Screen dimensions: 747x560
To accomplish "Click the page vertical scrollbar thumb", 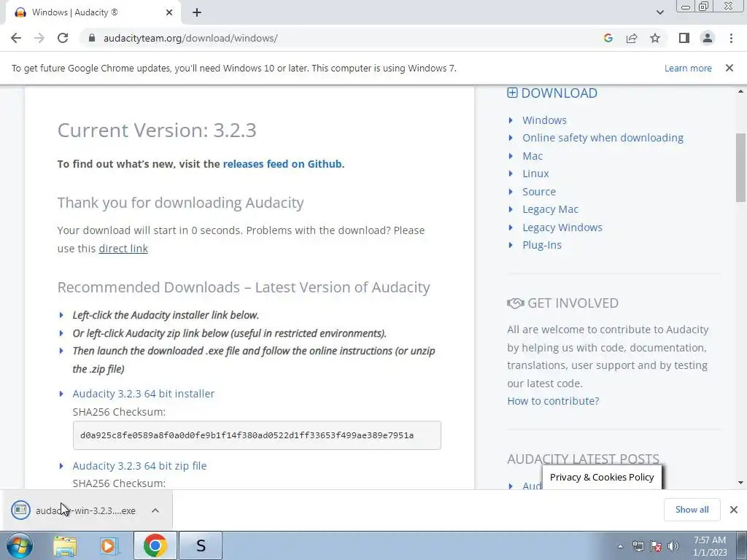I will point(740,168).
